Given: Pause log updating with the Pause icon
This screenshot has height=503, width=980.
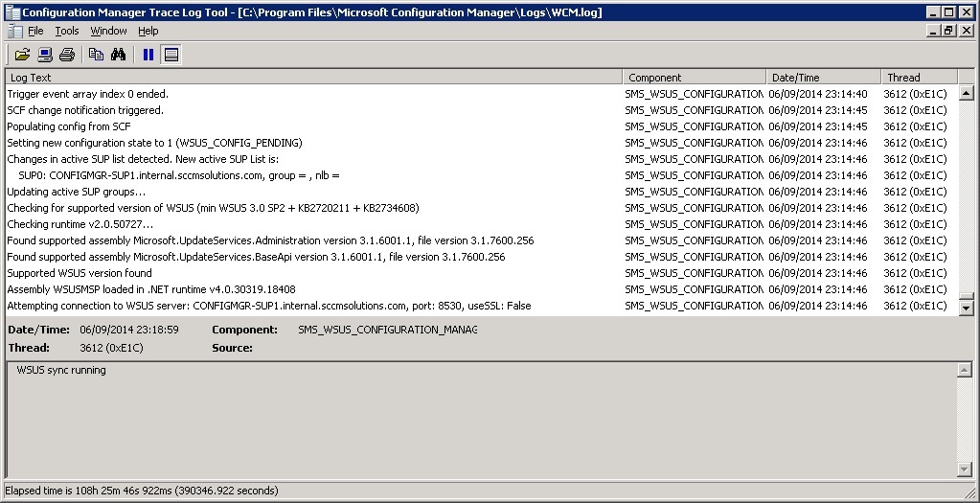Looking at the screenshot, I should [148, 55].
